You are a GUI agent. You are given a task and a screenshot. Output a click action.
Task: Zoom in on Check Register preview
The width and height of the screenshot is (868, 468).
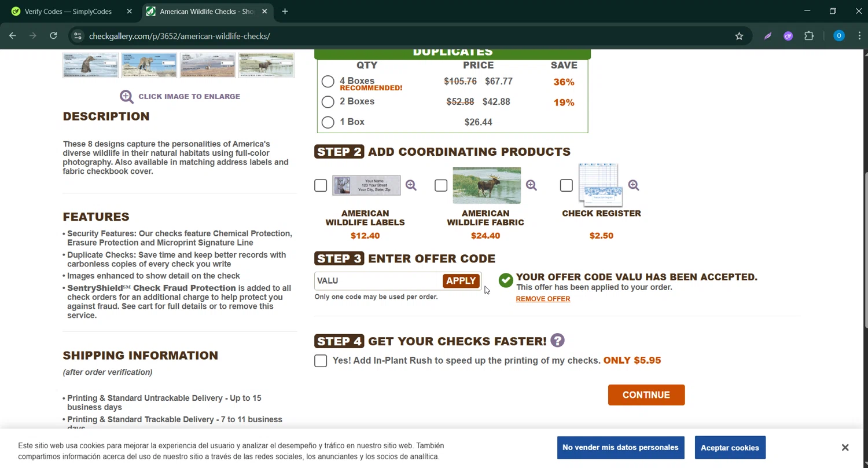[634, 185]
